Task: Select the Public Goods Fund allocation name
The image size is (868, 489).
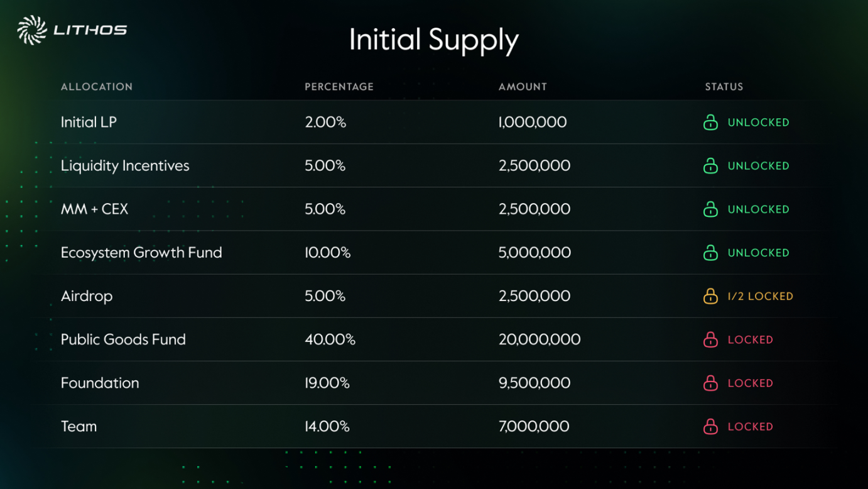Action: click(123, 339)
